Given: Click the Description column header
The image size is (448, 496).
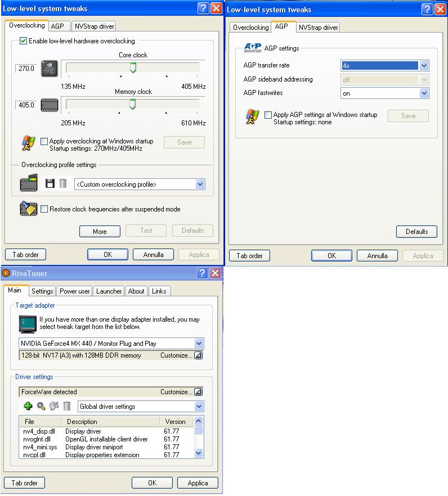Looking at the screenshot, I should [110, 422].
